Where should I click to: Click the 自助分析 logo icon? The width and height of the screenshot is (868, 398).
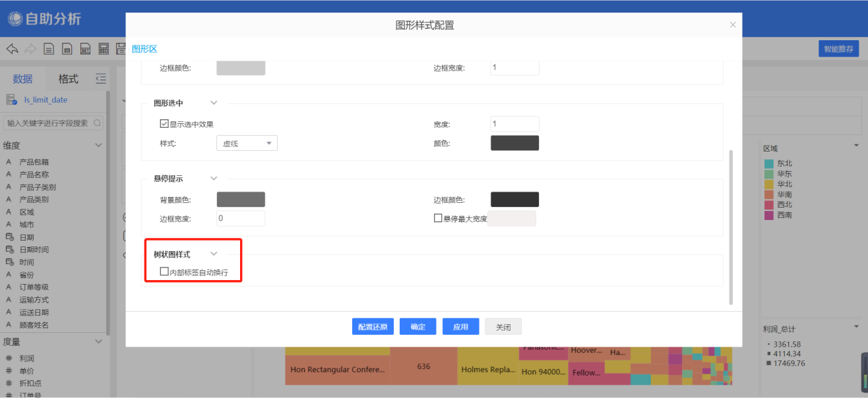(15, 19)
